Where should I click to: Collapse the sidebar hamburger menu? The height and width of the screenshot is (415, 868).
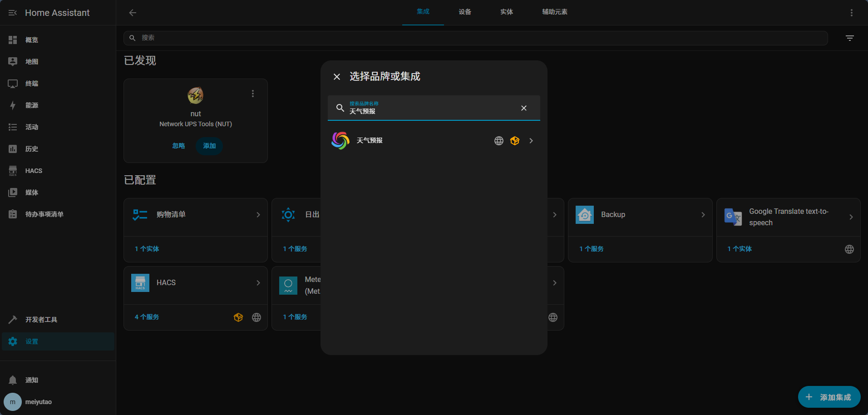pyautogui.click(x=13, y=13)
